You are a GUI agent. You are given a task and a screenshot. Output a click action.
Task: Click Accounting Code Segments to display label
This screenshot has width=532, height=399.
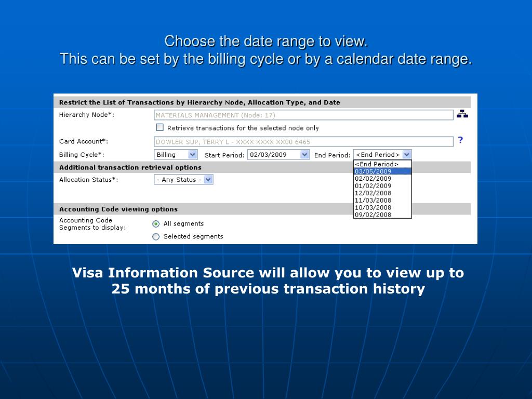[x=92, y=224]
